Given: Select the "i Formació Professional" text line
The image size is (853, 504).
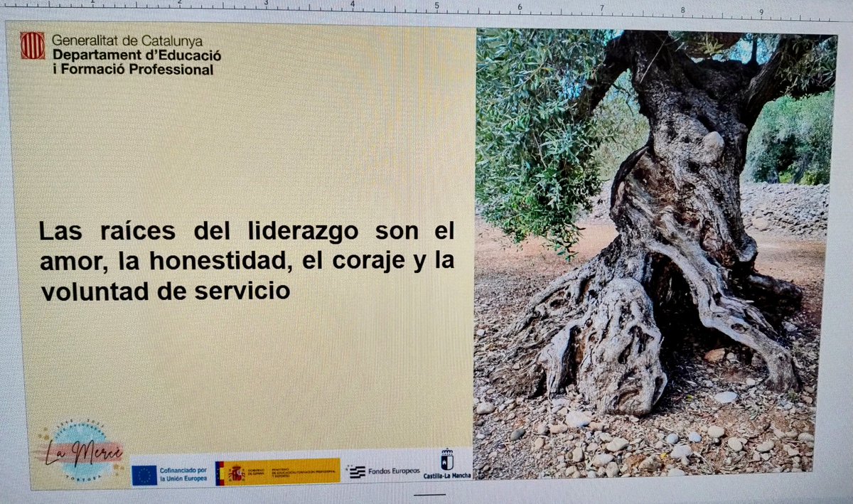Looking at the screenshot, I should 133,70.
